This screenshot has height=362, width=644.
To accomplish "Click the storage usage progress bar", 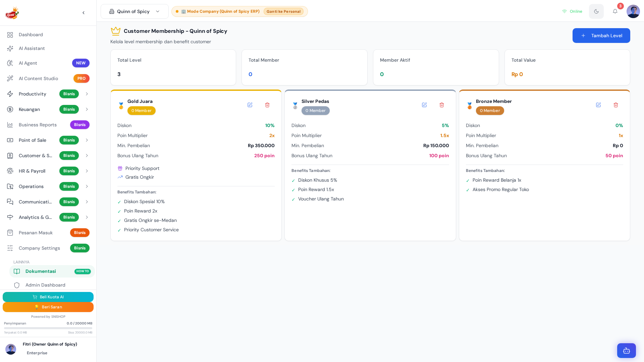I will coord(48,328).
